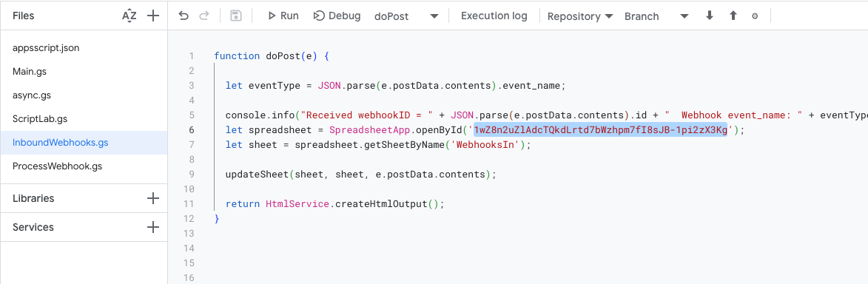Click the Services section label
Image resolution: width=868 pixels, height=284 pixels.
(x=33, y=227)
